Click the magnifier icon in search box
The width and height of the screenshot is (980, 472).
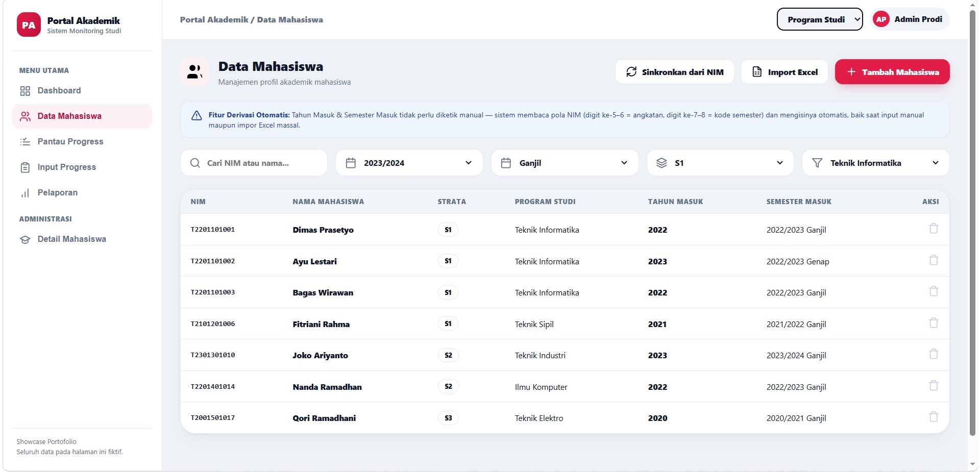tap(195, 163)
